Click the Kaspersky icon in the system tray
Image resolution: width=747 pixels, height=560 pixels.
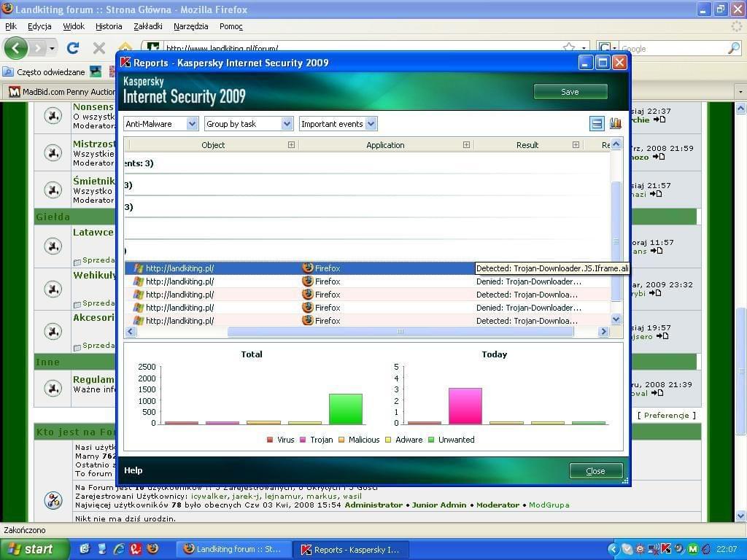[x=666, y=549]
